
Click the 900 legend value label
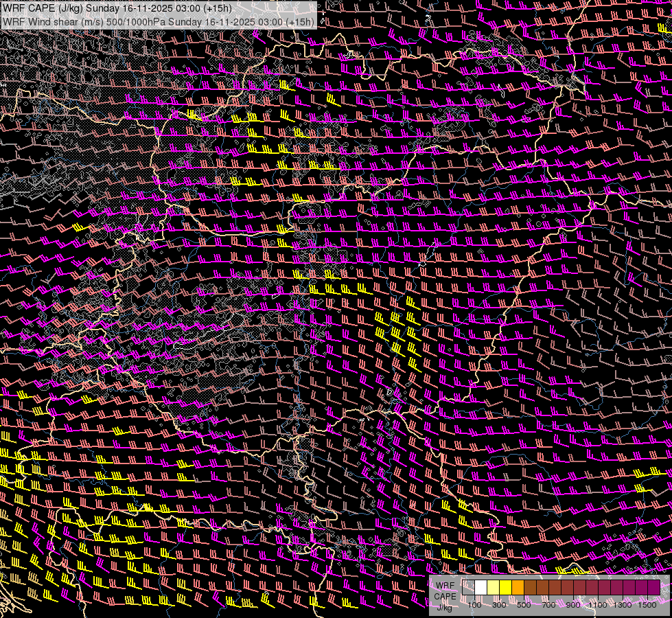tap(573, 605)
